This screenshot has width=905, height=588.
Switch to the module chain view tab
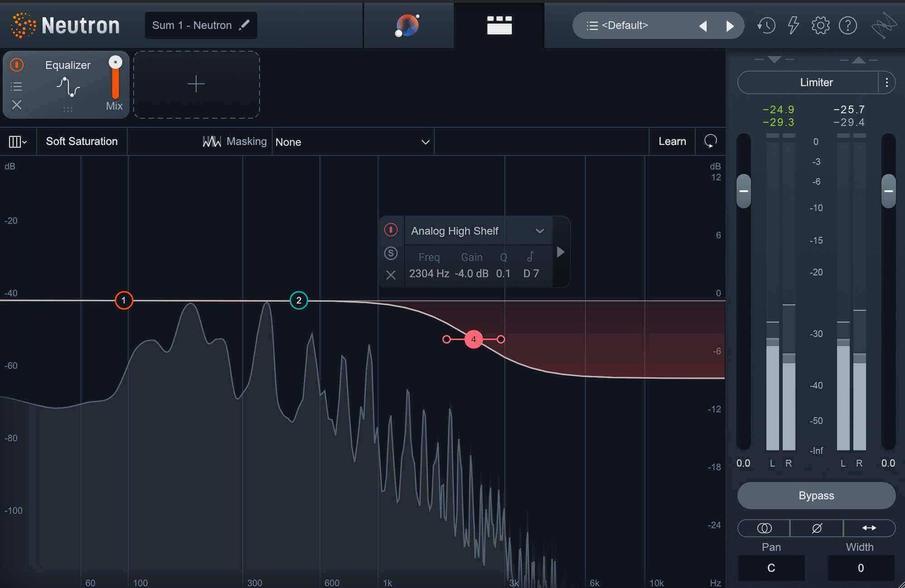point(499,25)
